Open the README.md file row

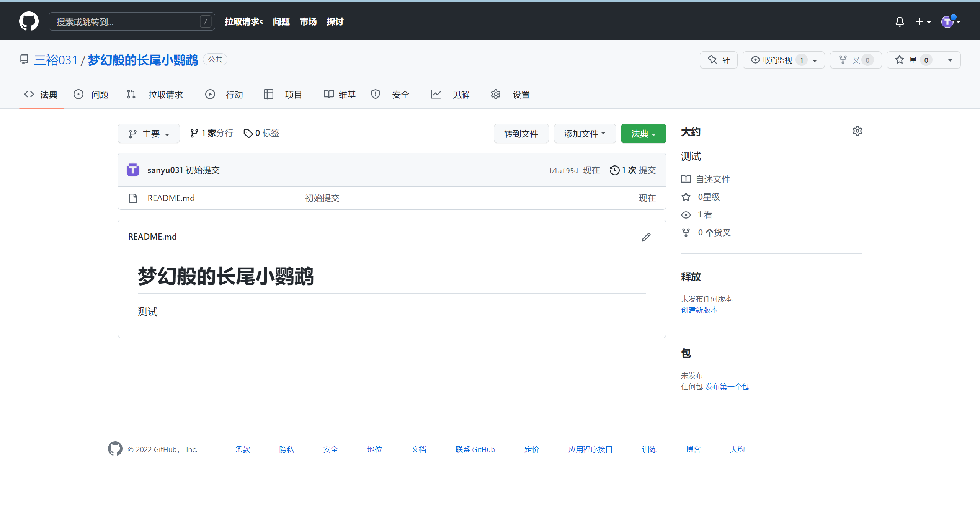click(392, 198)
